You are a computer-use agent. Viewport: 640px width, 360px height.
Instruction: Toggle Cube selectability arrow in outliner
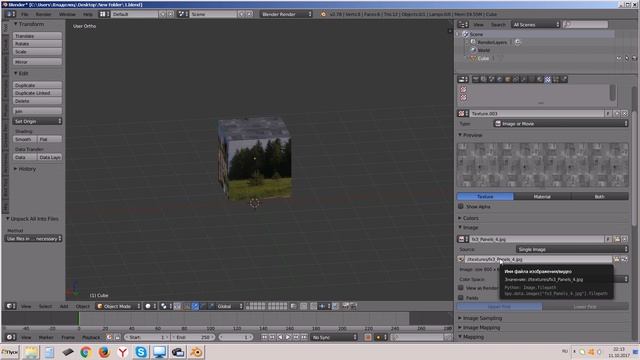[x=627, y=58]
